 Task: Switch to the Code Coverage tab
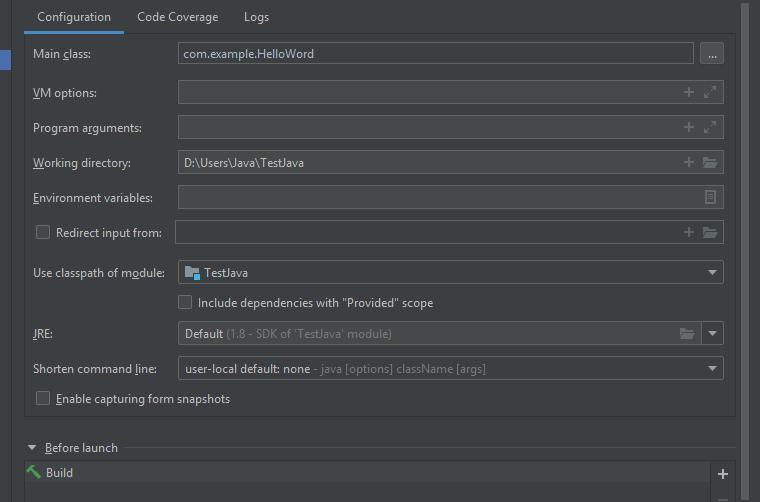click(176, 17)
